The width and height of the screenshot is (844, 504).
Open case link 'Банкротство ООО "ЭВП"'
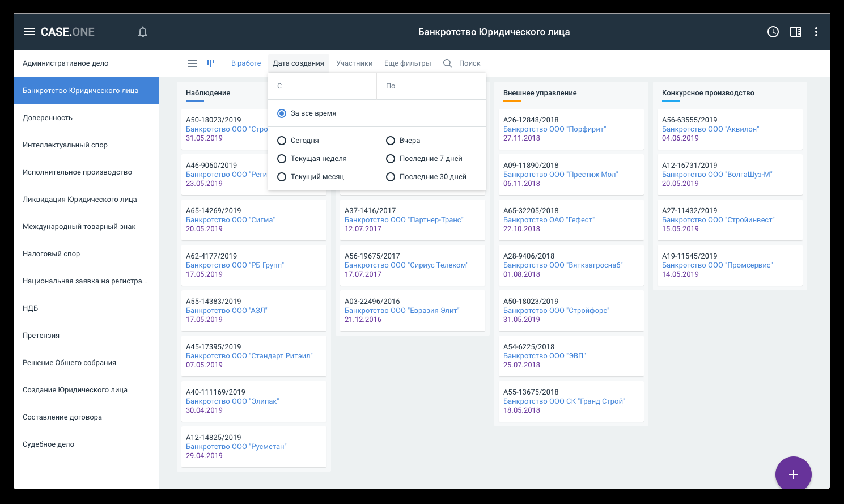click(545, 356)
